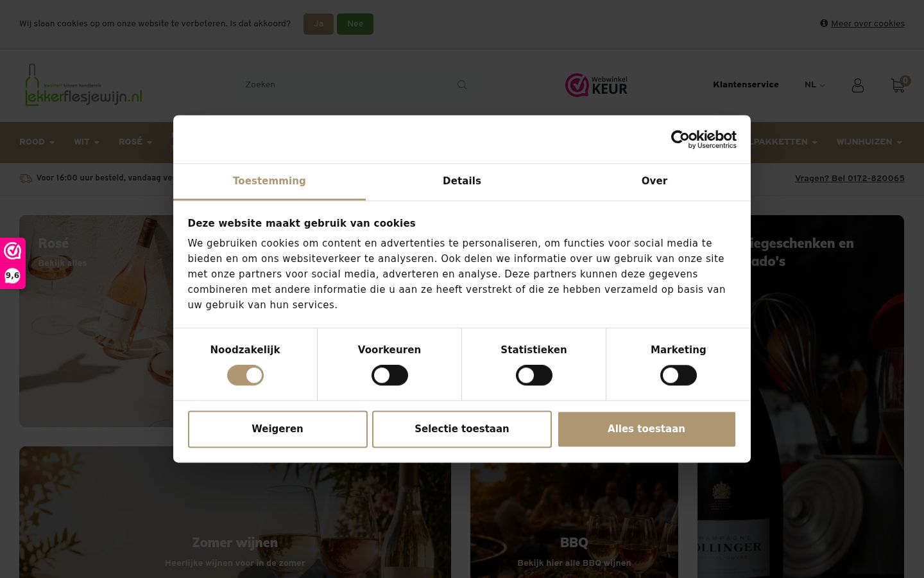The image size is (924, 578).
Task: Click the info icon beside Meer over cookies
Action: pyautogui.click(x=824, y=23)
